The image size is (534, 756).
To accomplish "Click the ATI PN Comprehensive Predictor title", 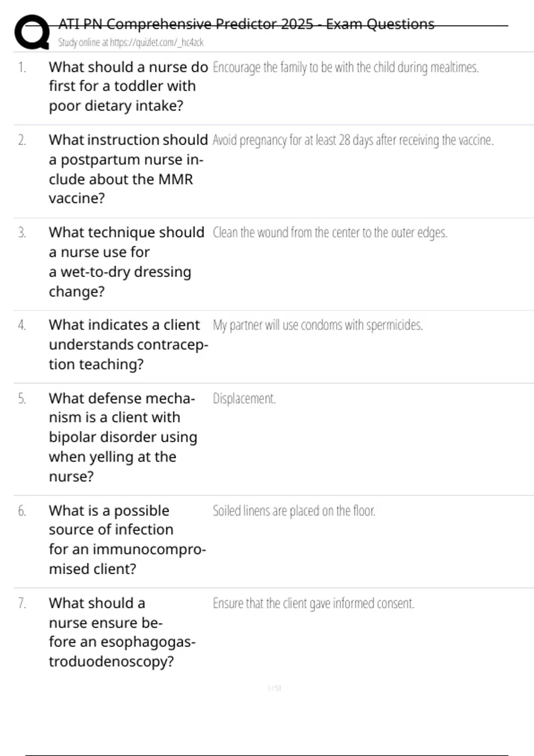I will click(x=246, y=24).
